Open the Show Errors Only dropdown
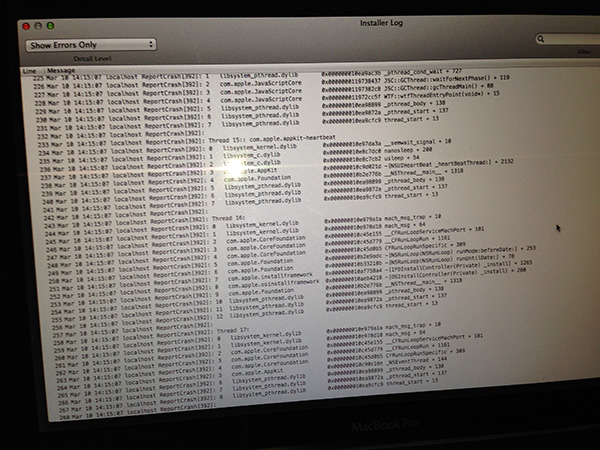The width and height of the screenshot is (600, 450). [91, 45]
